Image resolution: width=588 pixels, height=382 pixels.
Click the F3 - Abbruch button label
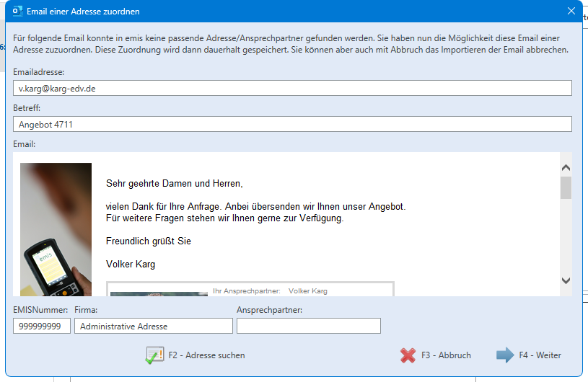tap(446, 355)
